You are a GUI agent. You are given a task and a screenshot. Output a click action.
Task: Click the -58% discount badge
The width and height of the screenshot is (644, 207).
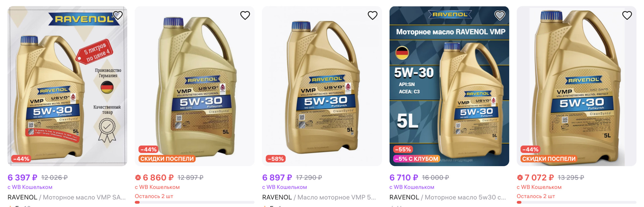click(275, 159)
